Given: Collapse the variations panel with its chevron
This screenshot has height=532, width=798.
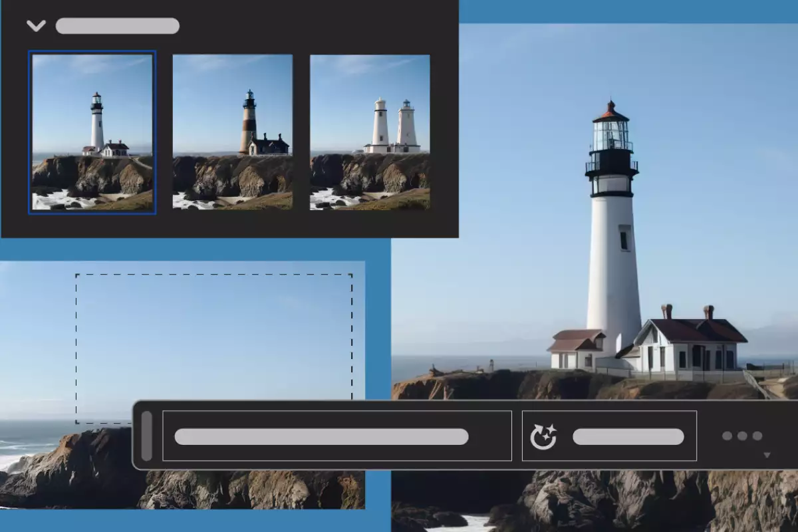Looking at the screenshot, I should click(x=37, y=25).
